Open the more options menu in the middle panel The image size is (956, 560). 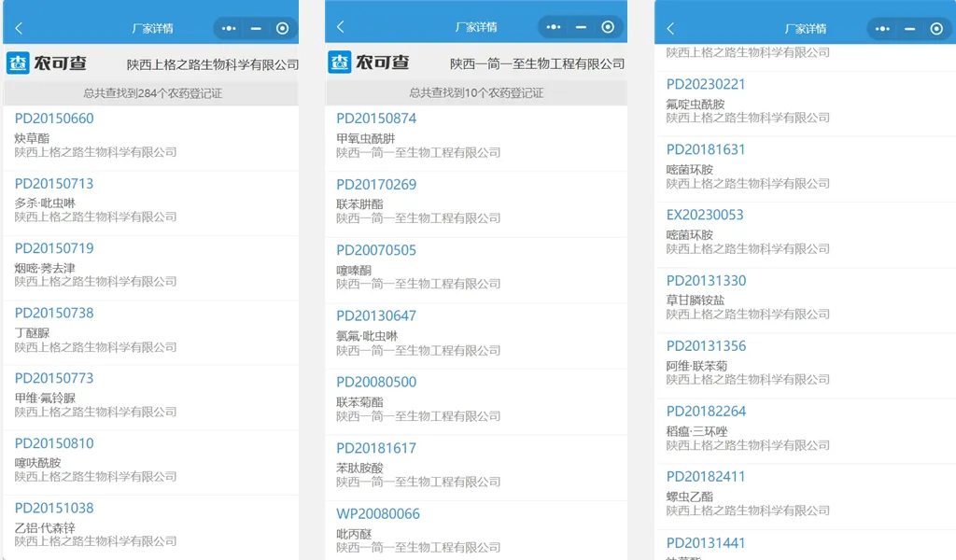coord(553,27)
